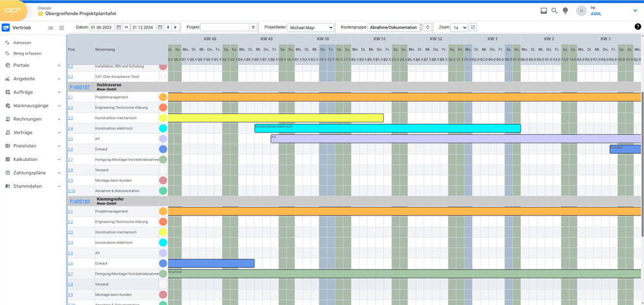Step the Kostengruppe Abnahme/Dokumentation selector arrows
The height and width of the screenshot is (305, 644).
[421, 27]
